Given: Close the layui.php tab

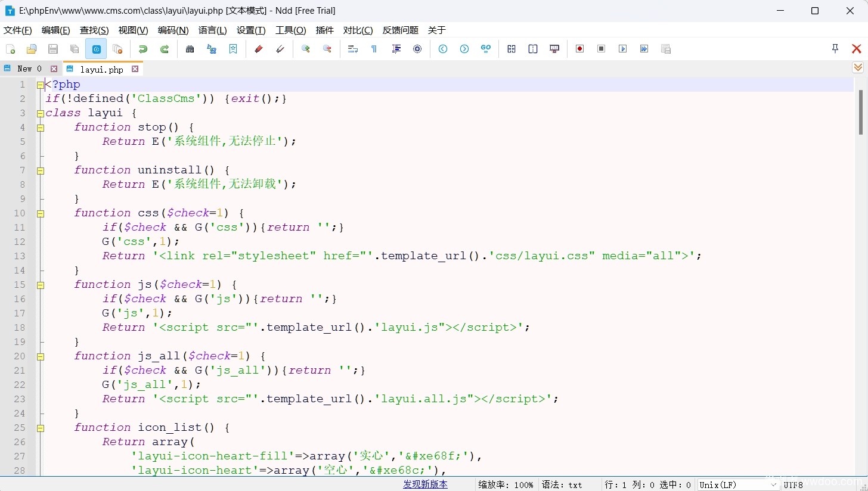Looking at the screenshot, I should [135, 69].
